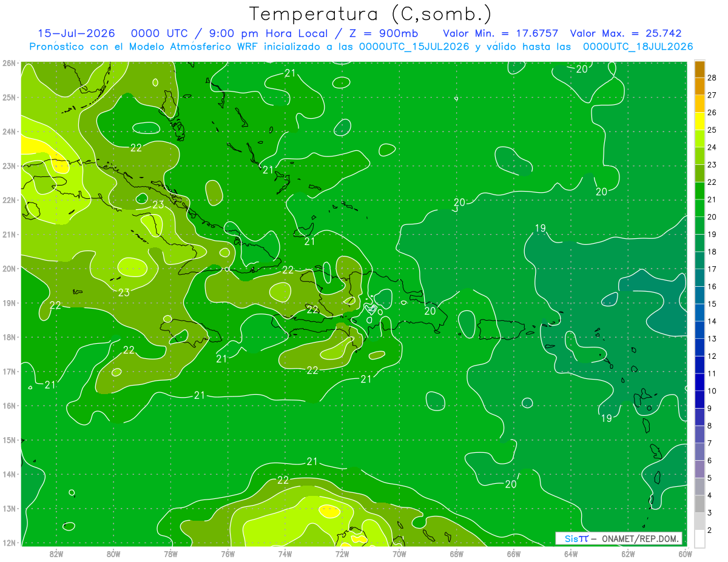Click the '24N' latitude axis label
The height and width of the screenshot is (562, 728).
coord(9,132)
